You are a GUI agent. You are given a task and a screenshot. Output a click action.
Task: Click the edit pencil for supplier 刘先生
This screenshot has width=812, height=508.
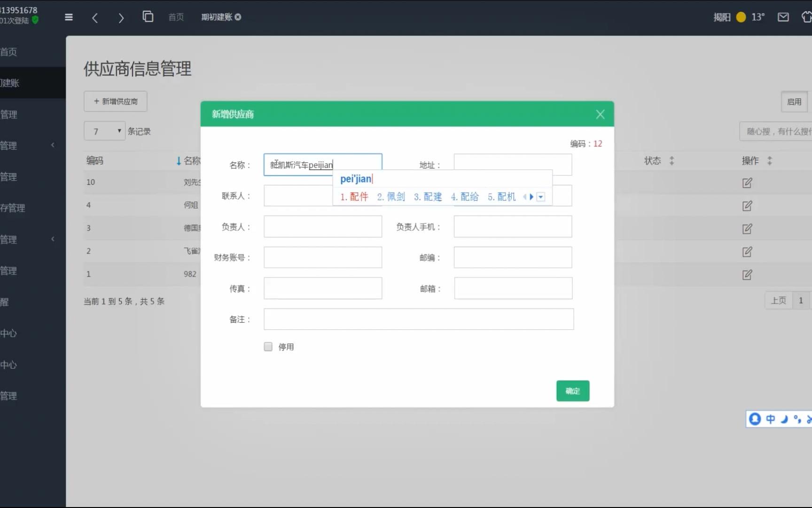click(747, 183)
